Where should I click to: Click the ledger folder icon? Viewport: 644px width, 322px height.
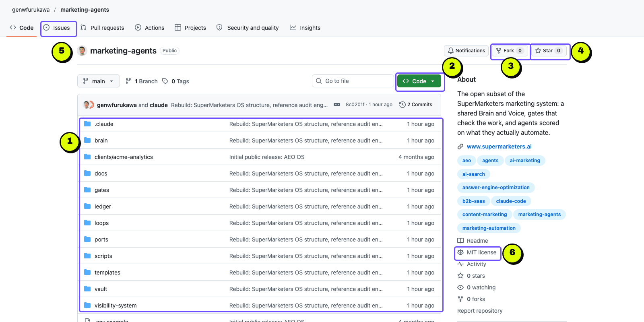pyautogui.click(x=87, y=206)
